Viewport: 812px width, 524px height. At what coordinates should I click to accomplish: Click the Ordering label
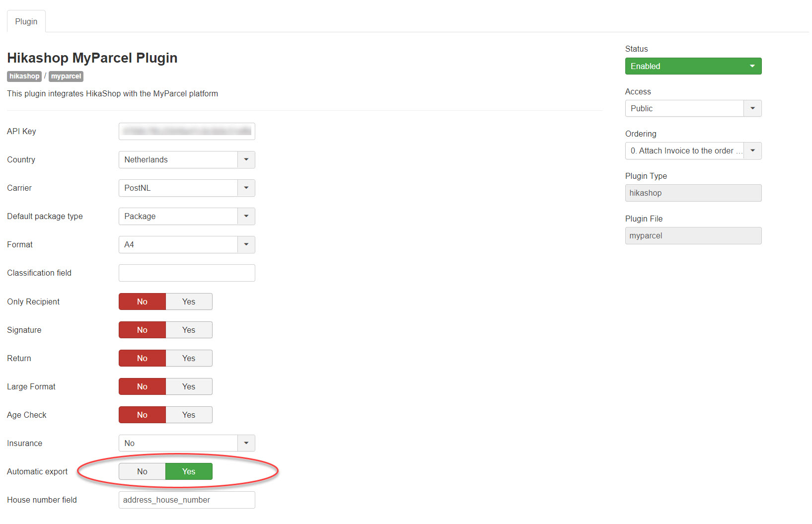(x=641, y=134)
